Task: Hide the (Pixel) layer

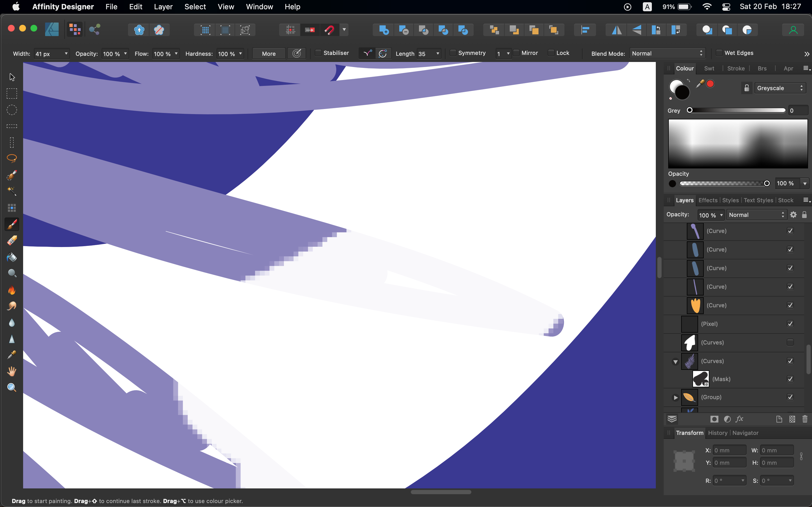Action: click(790, 324)
